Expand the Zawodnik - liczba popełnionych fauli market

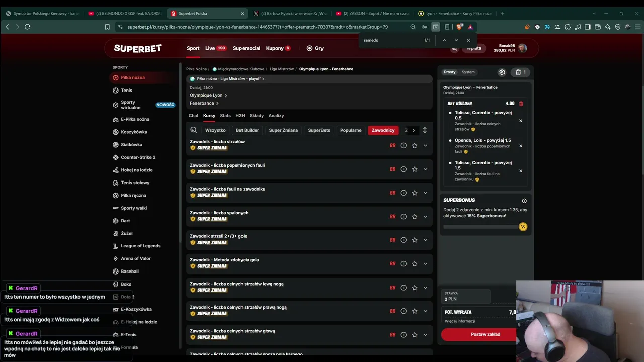[x=425, y=169]
